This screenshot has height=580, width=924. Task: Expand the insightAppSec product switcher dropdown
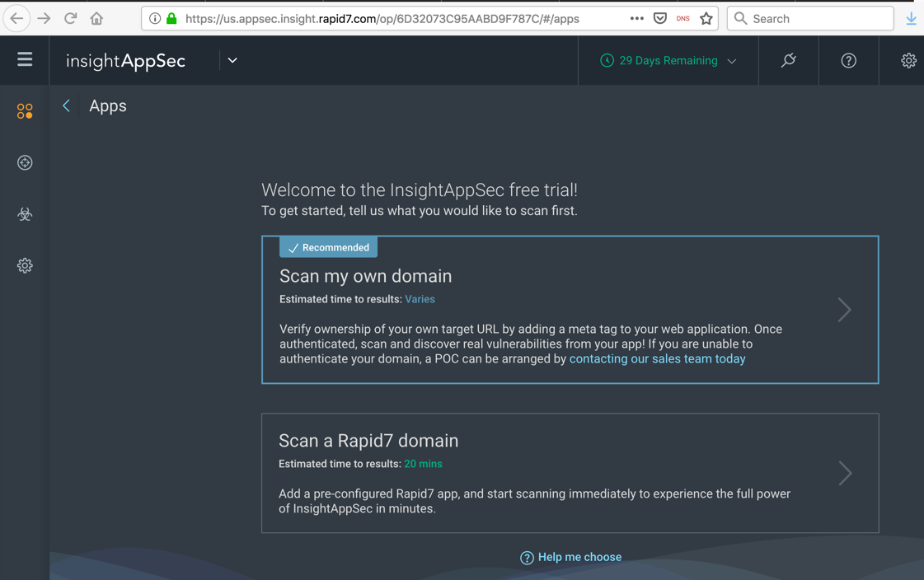232,60
